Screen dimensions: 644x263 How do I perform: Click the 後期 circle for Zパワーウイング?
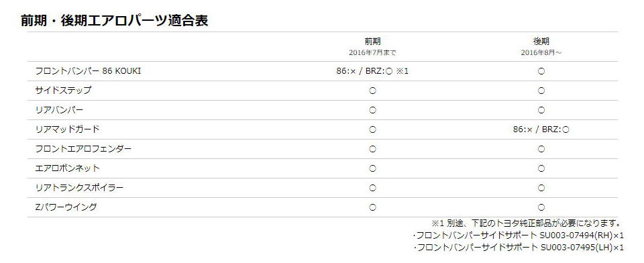pyautogui.click(x=541, y=207)
